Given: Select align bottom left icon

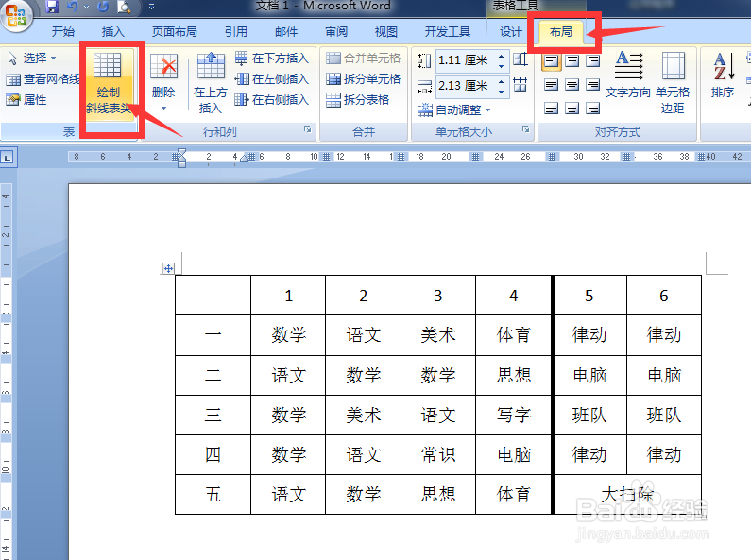Looking at the screenshot, I should [x=552, y=109].
